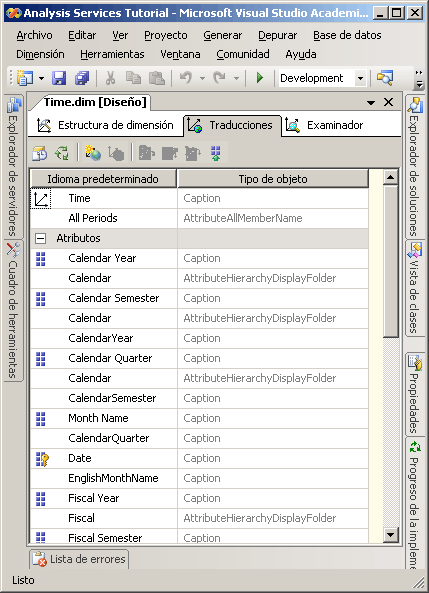Open the Redo history dropdown arrow

click(x=236, y=79)
